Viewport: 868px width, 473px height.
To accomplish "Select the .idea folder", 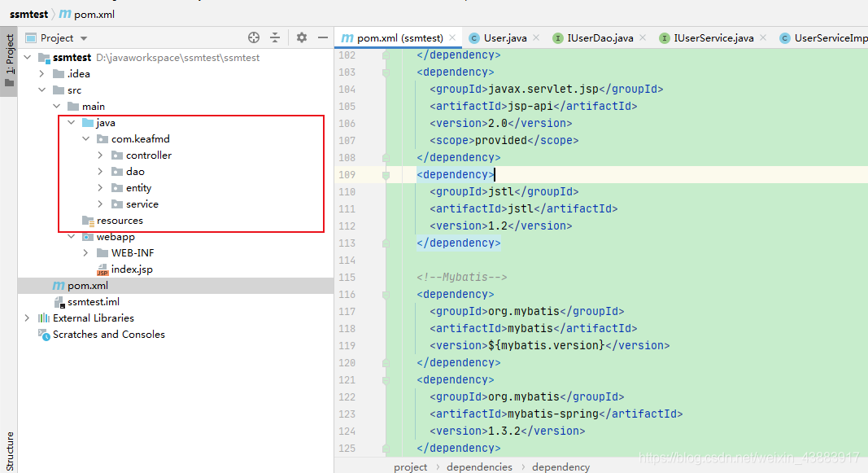I will click(79, 73).
